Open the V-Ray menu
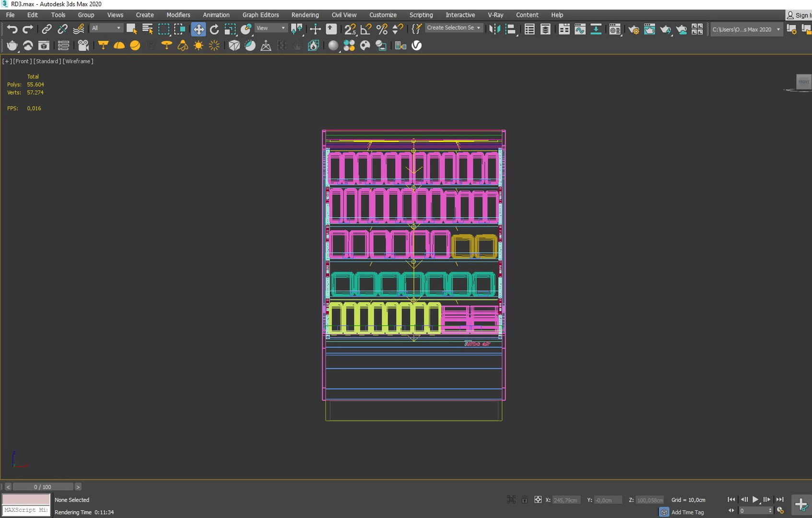Screen dimensions: 812x518 495,15
